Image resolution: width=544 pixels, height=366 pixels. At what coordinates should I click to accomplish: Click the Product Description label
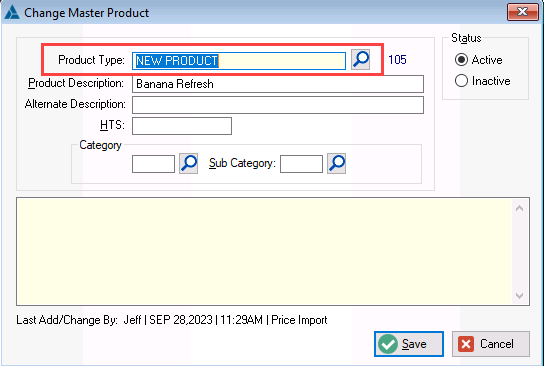76,83
